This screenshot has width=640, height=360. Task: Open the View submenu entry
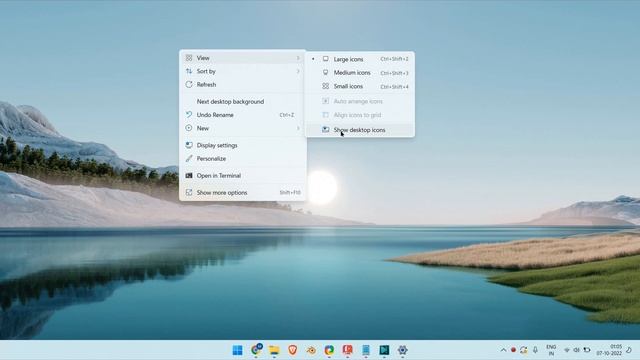click(x=243, y=58)
